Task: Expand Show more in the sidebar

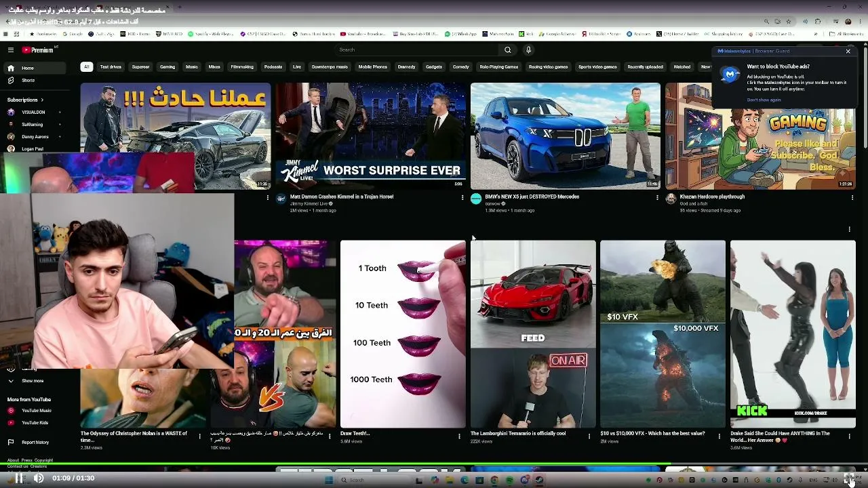Action: tap(33, 381)
